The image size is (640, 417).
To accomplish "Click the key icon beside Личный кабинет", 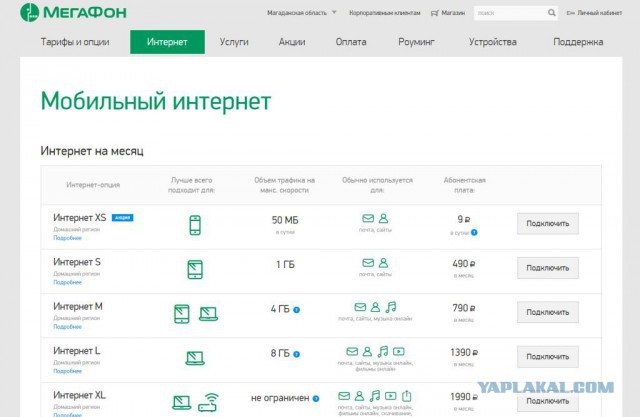I will (x=570, y=13).
